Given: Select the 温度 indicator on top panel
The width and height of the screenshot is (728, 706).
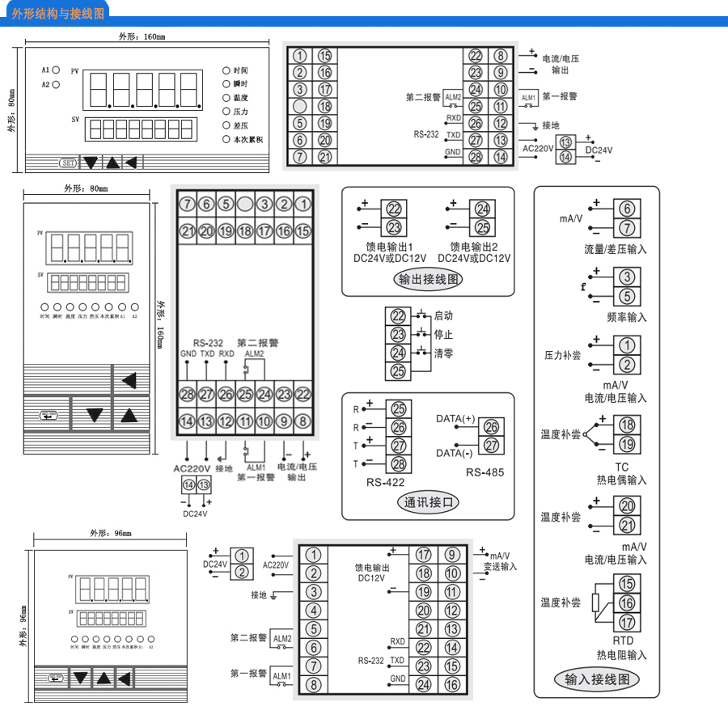Looking at the screenshot, I should (x=227, y=98).
